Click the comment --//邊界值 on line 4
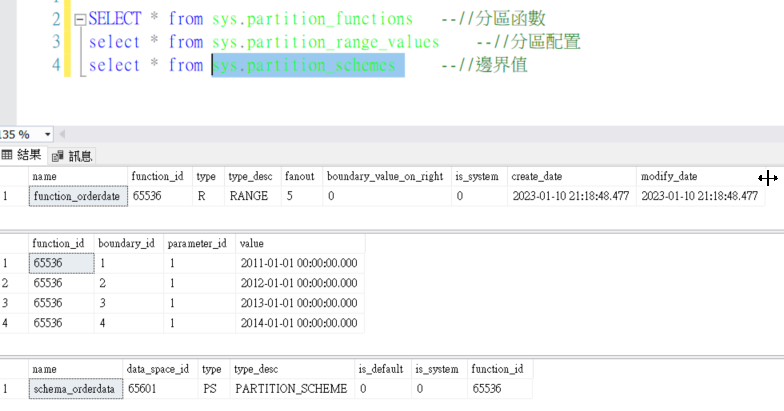This screenshot has width=784, height=411. pyautogui.click(x=484, y=65)
